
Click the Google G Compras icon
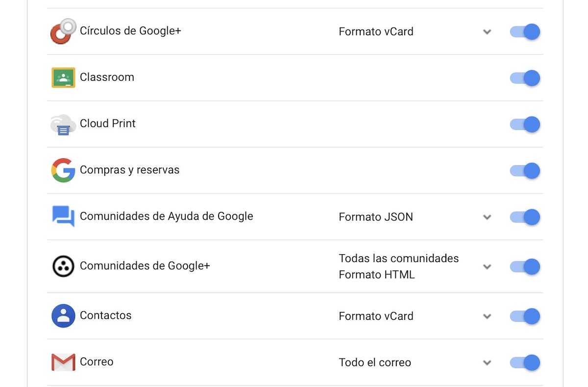tap(63, 170)
